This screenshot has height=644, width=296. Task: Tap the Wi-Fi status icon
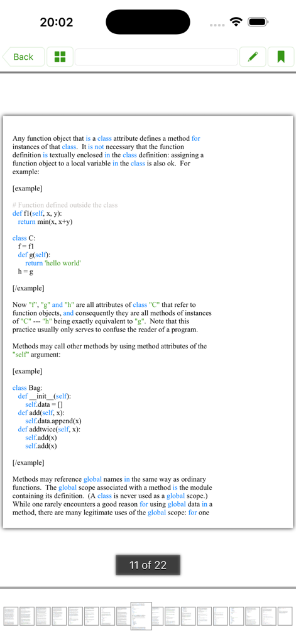tap(236, 21)
